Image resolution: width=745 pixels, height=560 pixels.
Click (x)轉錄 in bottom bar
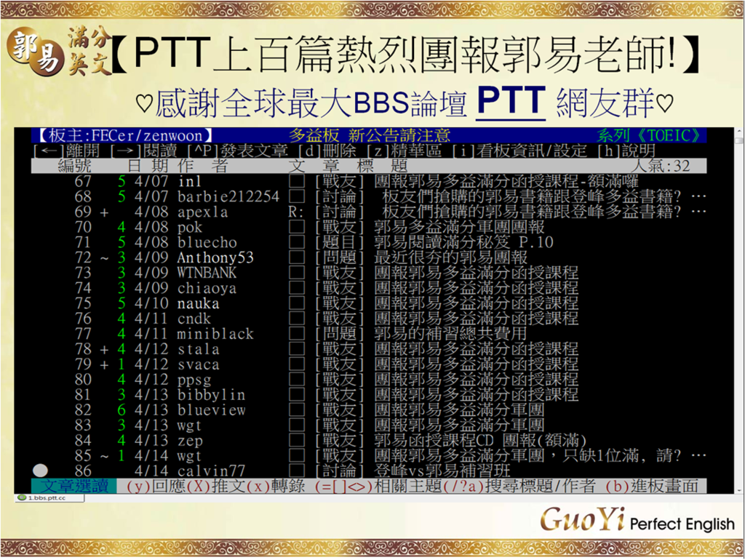(276, 486)
